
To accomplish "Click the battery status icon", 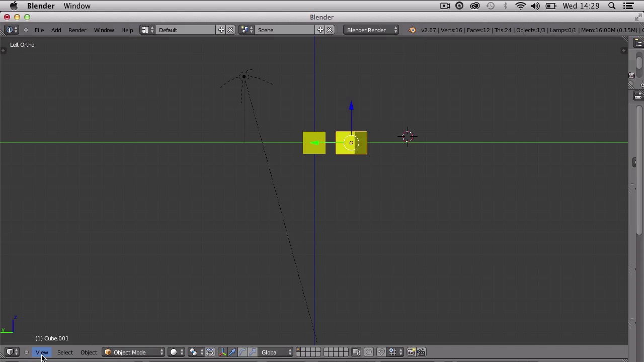I will (551, 6).
